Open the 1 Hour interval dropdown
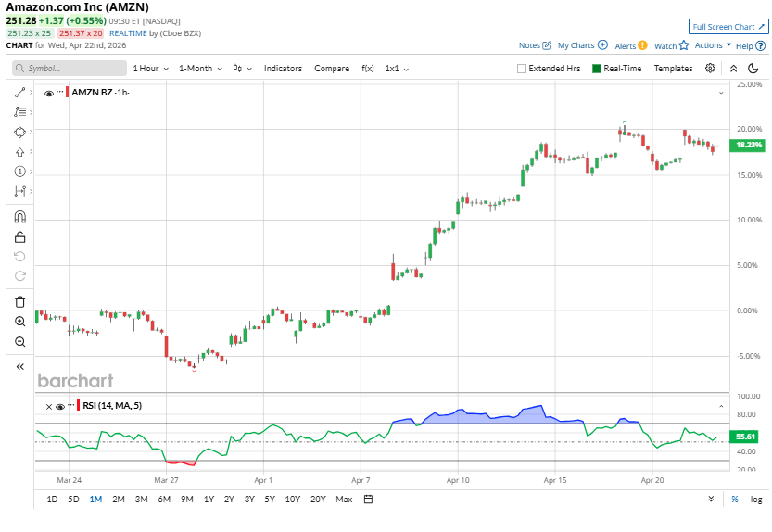 click(x=150, y=69)
